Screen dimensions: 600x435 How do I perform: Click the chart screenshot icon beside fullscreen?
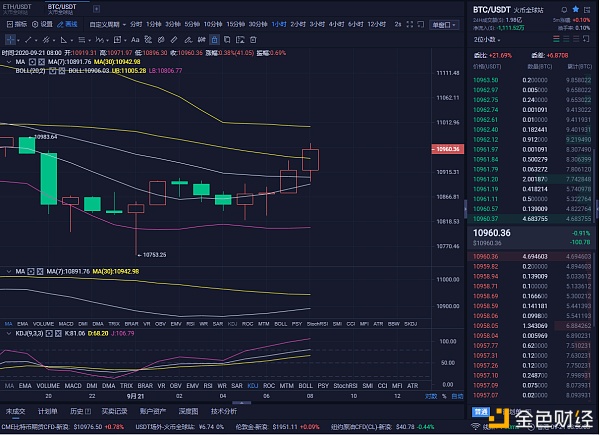421,24
